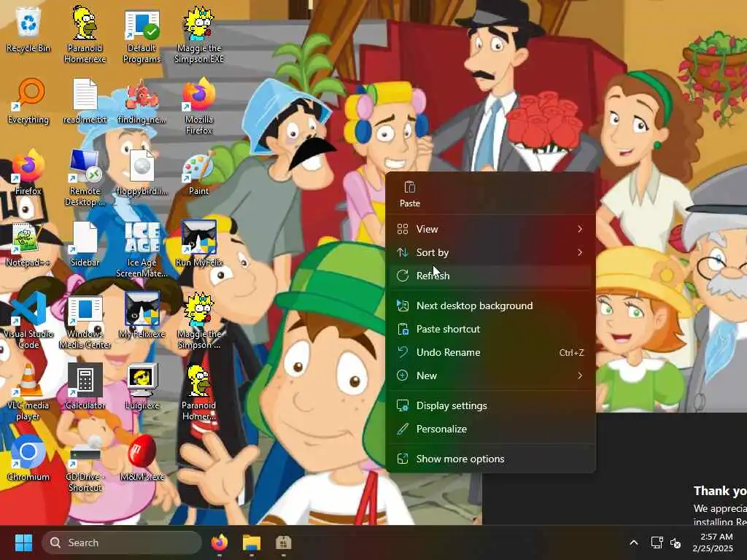747x560 pixels.
Task: Expand the Sort by submenu
Action: click(490, 252)
